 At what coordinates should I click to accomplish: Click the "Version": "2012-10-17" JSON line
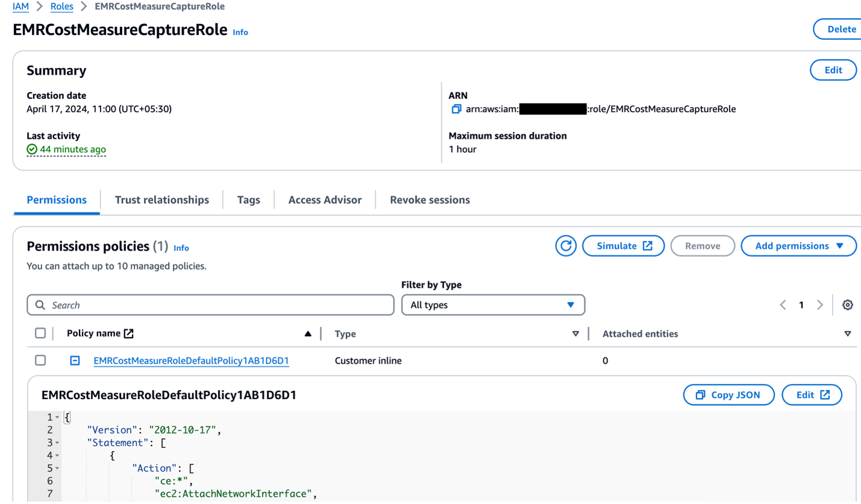click(155, 430)
